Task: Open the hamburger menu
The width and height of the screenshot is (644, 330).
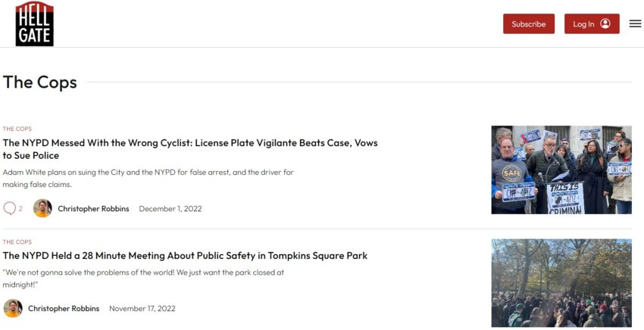Action: click(x=635, y=23)
